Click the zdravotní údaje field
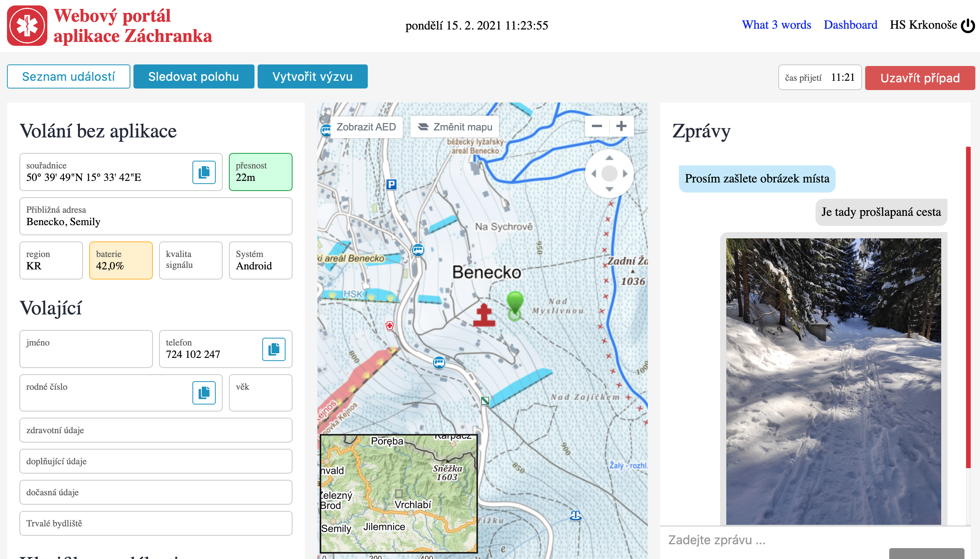Viewport: 980px width, 559px height. click(156, 430)
